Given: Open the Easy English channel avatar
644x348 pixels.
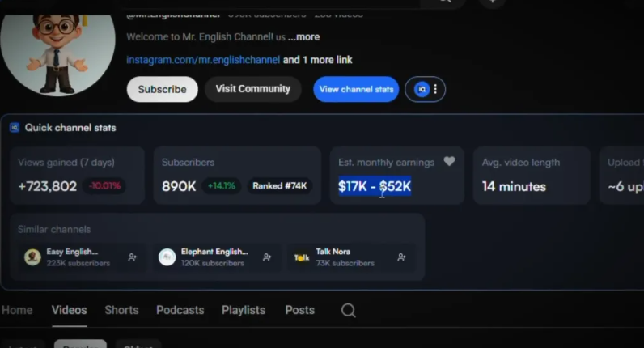Looking at the screenshot, I should click(32, 257).
